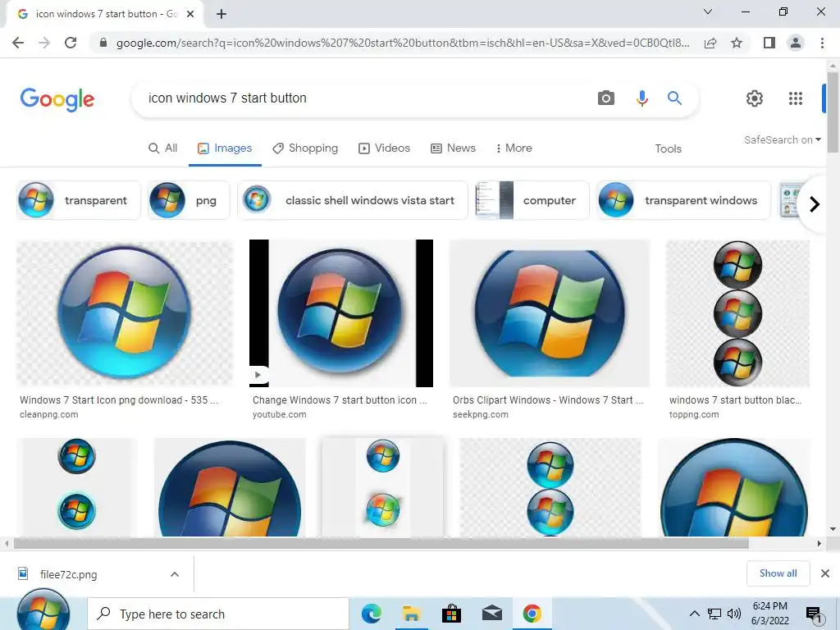Screen dimensions: 840x630
Task: Open the youtube.com start button video thumbnail
Action: (x=341, y=313)
